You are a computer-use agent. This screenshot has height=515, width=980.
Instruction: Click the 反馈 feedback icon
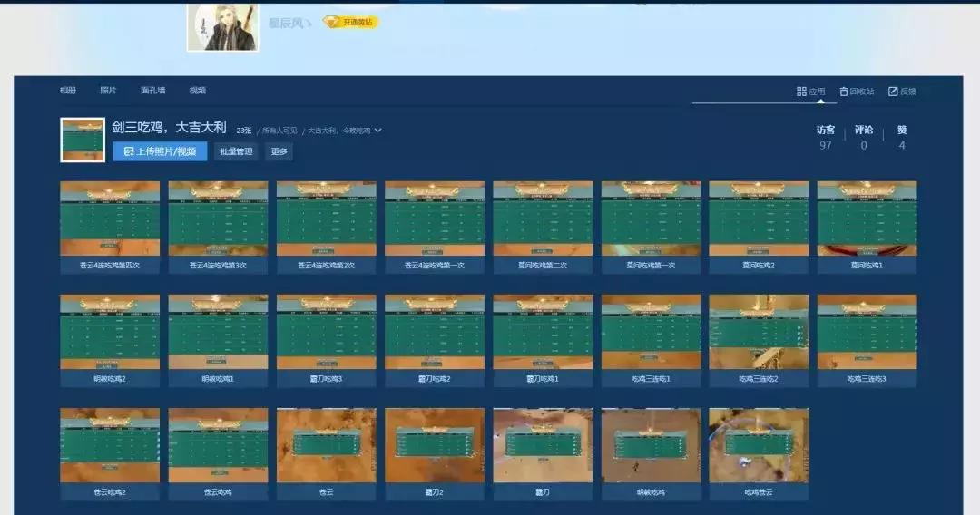click(x=893, y=92)
